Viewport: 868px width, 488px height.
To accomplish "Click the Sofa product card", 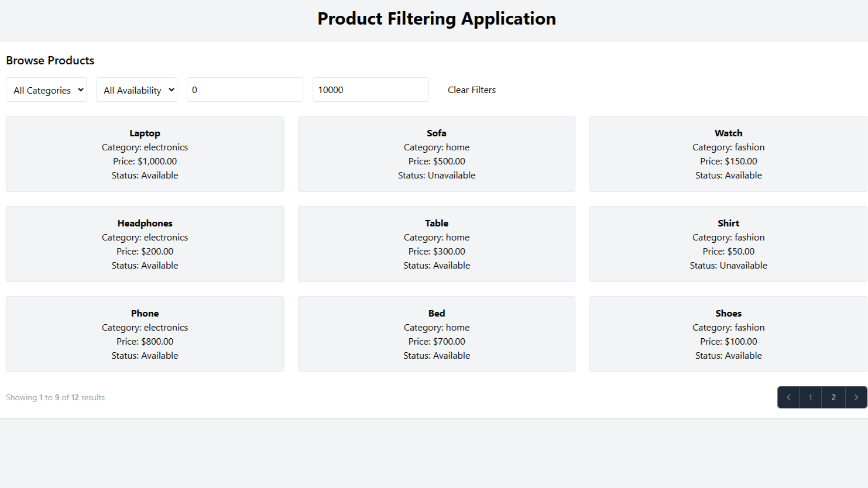I will click(436, 154).
